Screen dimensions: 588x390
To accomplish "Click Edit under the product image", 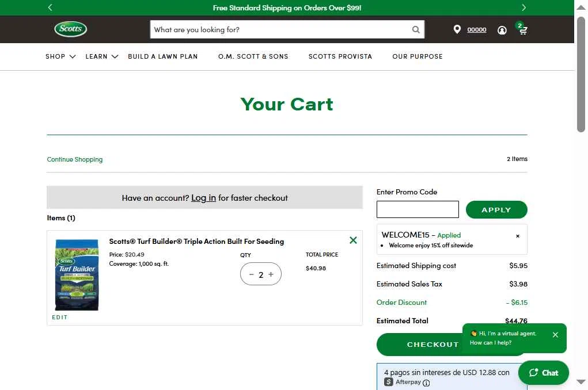I will pos(60,318).
